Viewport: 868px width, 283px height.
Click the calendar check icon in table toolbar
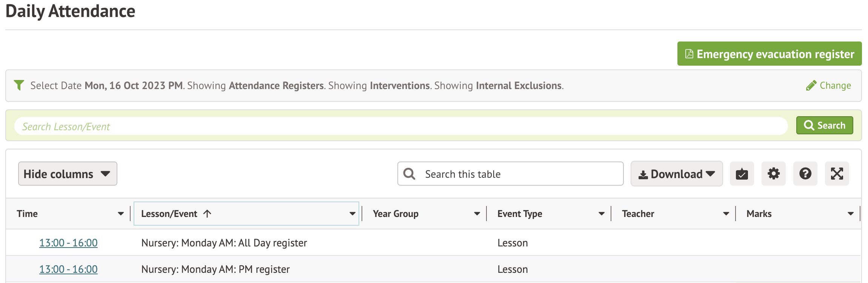point(742,174)
